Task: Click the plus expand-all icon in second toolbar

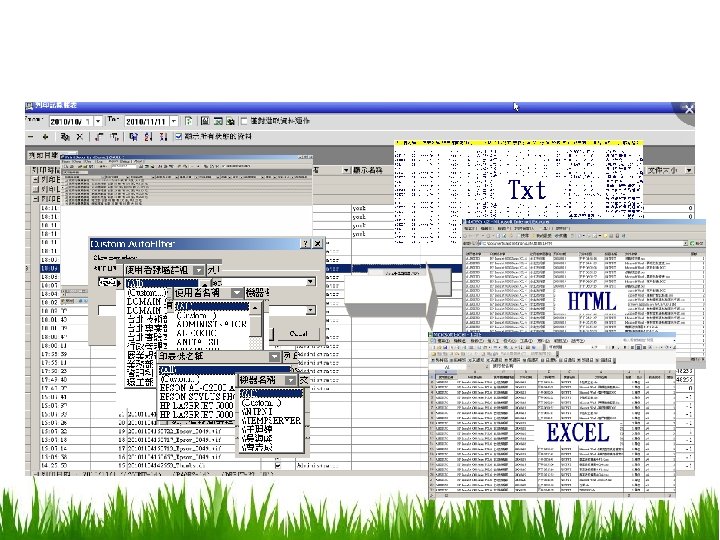Action: click(45, 136)
